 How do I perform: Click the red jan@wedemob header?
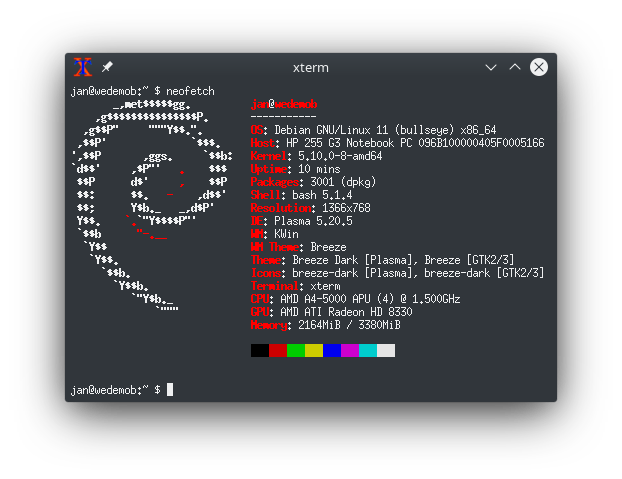click(x=284, y=104)
